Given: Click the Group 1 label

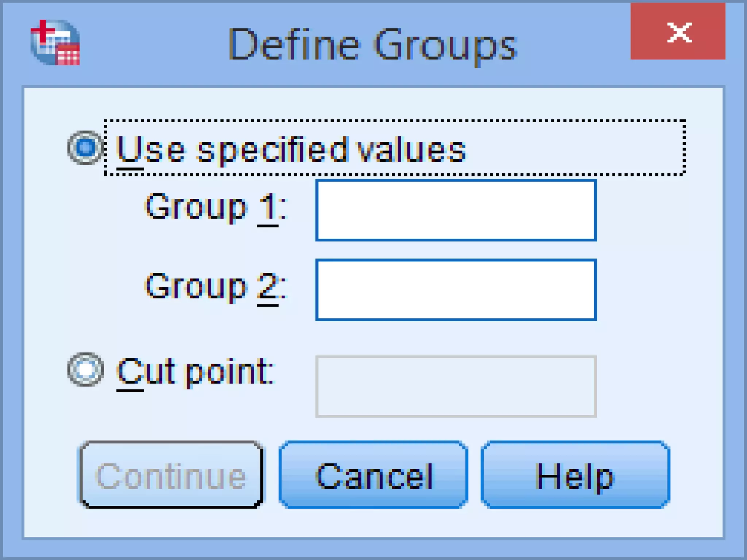Looking at the screenshot, I should 216,207.
